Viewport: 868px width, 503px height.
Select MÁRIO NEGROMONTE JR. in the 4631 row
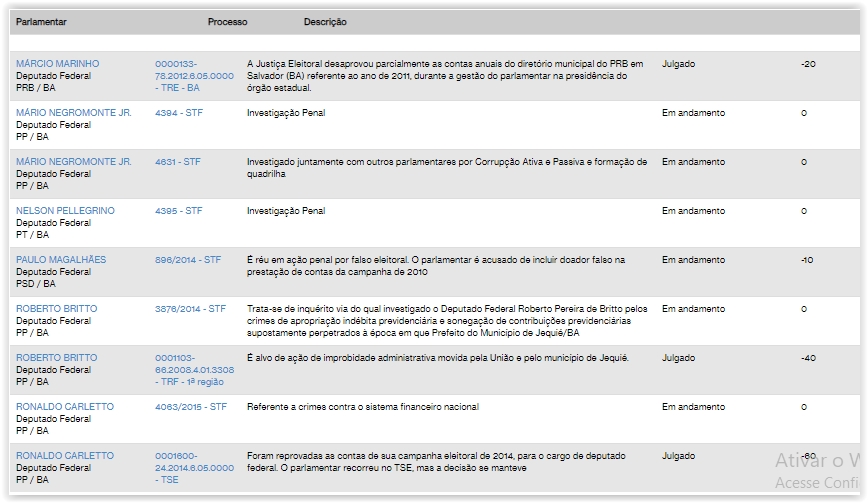coord(73,162)
